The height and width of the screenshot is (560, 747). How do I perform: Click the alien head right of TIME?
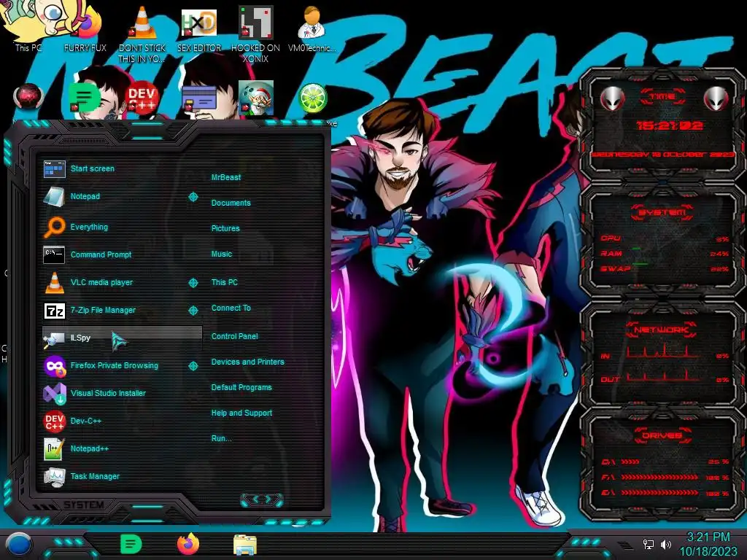pyautogui.click(x=716, y=98)
